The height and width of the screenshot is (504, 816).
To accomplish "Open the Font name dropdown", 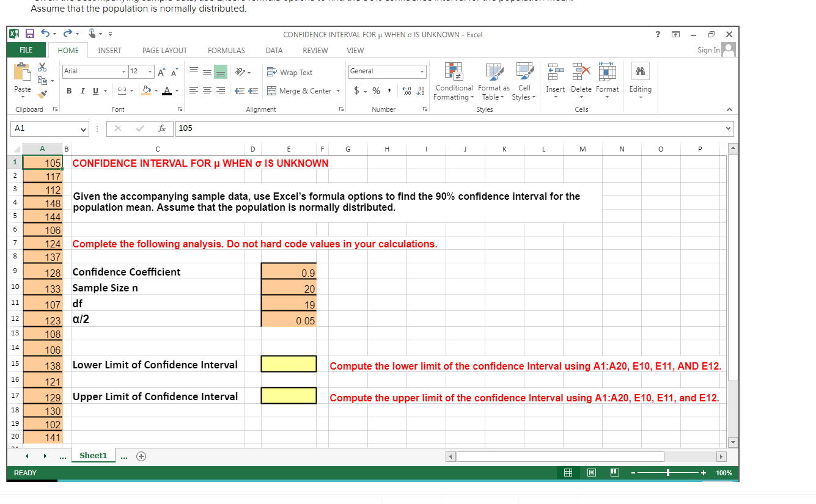I will point(125,71).
